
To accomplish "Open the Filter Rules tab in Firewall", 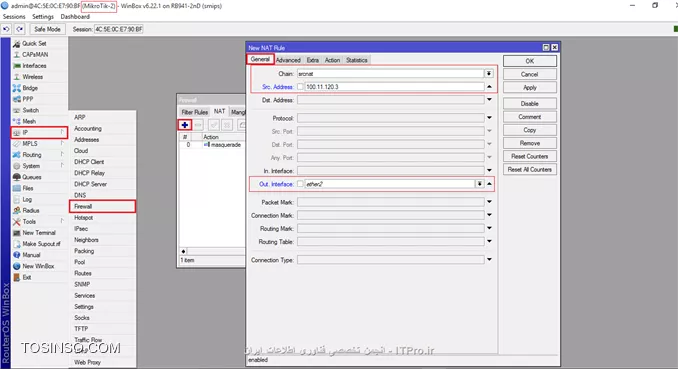I will (x=195, y=112).
